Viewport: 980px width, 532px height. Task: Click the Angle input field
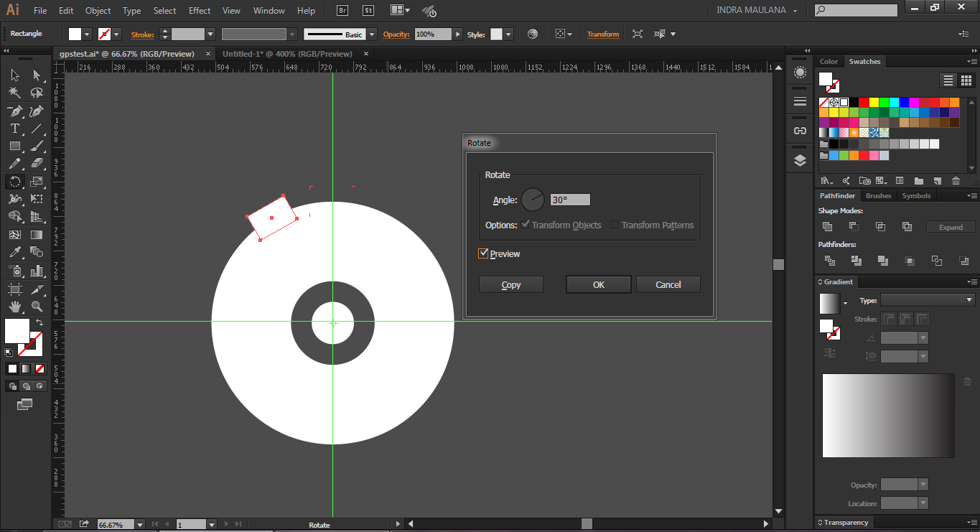(x=570, y=200)
